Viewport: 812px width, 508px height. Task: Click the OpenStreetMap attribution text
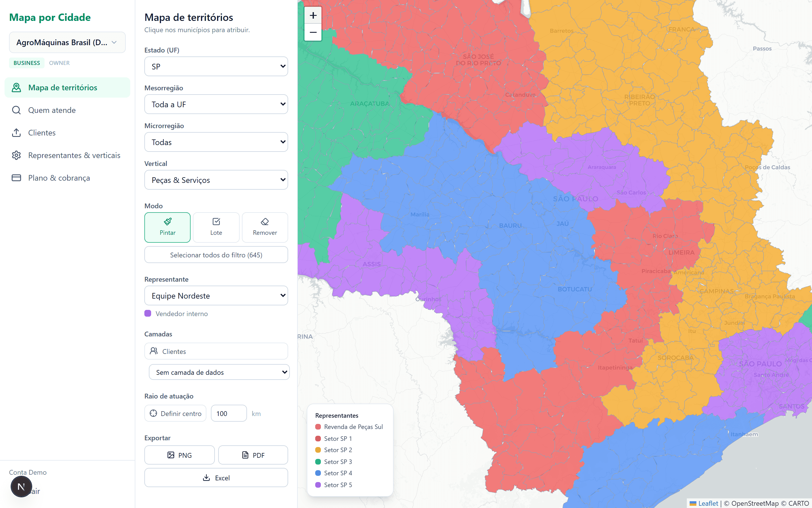point(754,503)
